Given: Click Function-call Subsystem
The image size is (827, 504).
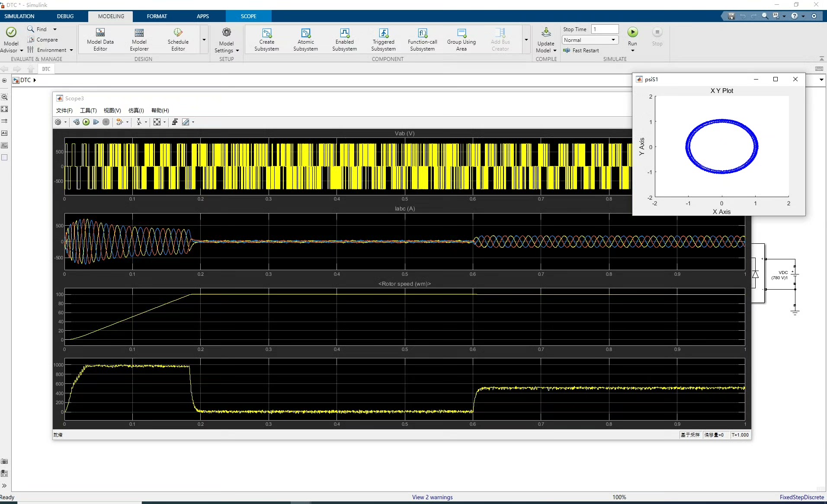Looking at the screenshot, I should click(x=423, y=39).
